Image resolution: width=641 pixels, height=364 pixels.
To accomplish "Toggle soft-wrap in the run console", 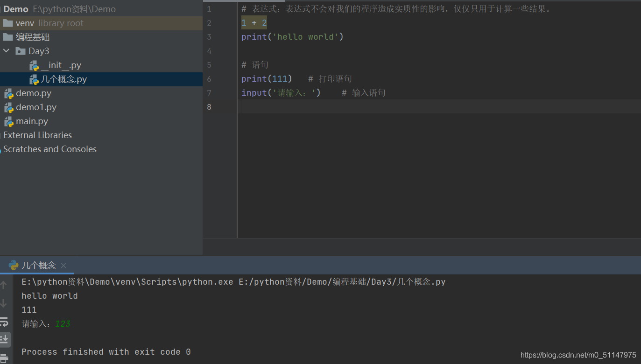I will pyautogui.click(x=4, y=322).
